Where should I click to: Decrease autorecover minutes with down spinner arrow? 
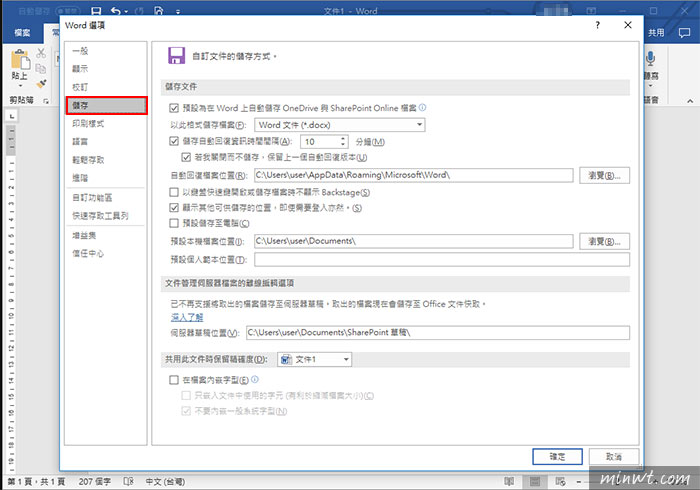[x=343, y=145]
